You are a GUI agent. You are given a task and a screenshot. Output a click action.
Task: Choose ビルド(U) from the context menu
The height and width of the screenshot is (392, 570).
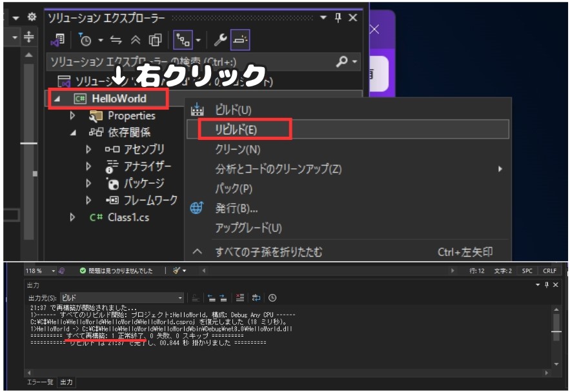348,110
